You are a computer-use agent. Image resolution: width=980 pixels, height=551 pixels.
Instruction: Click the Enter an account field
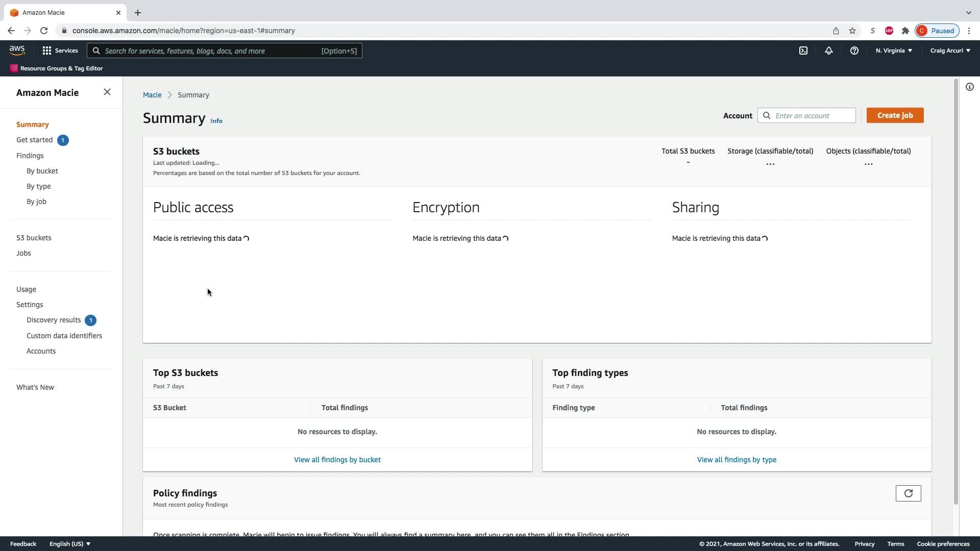(x=812, y=116)
